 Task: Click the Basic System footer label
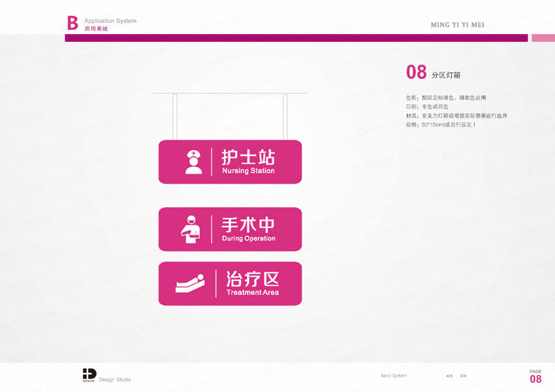coord(394,376)
